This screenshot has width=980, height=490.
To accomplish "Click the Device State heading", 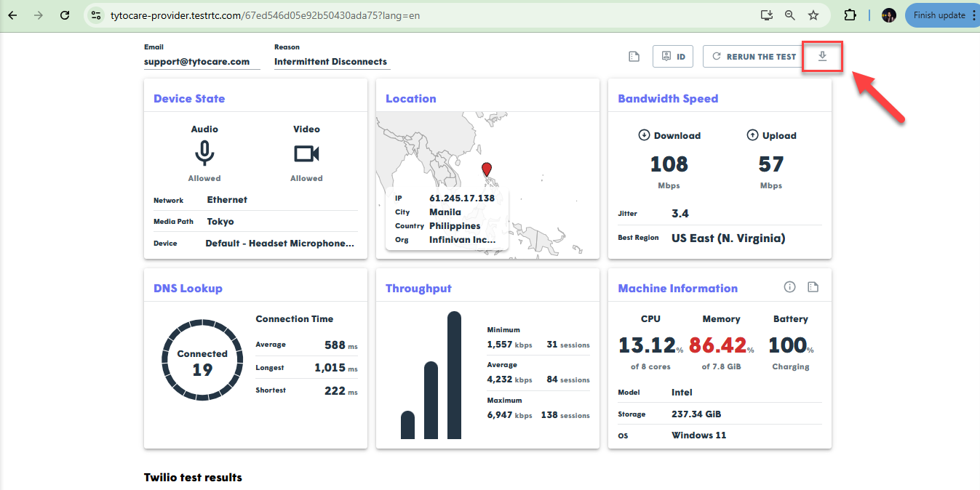I will point(189,99).
